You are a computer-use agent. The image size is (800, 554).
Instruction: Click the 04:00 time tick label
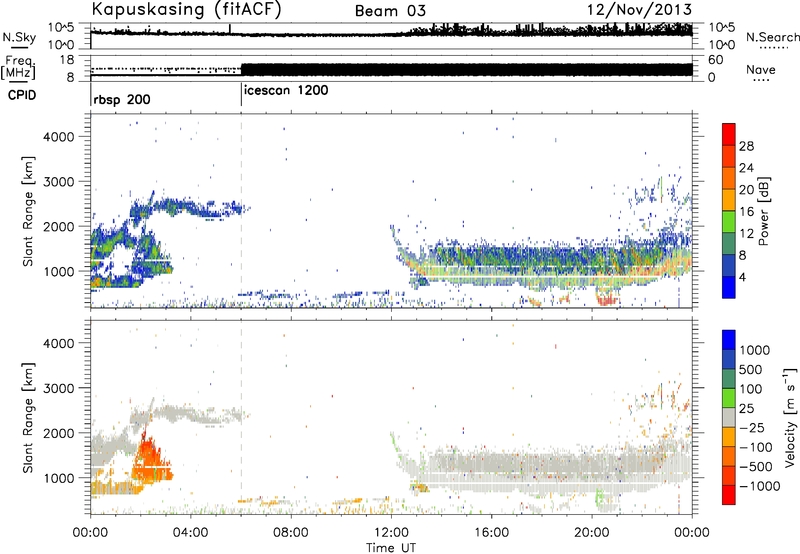click(x=190, y=533)
